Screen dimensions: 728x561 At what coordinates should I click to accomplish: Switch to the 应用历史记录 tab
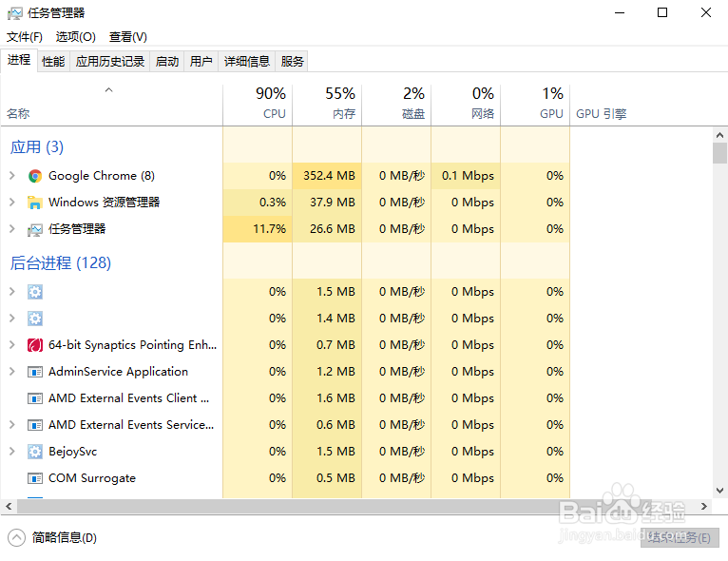[110, 61]
